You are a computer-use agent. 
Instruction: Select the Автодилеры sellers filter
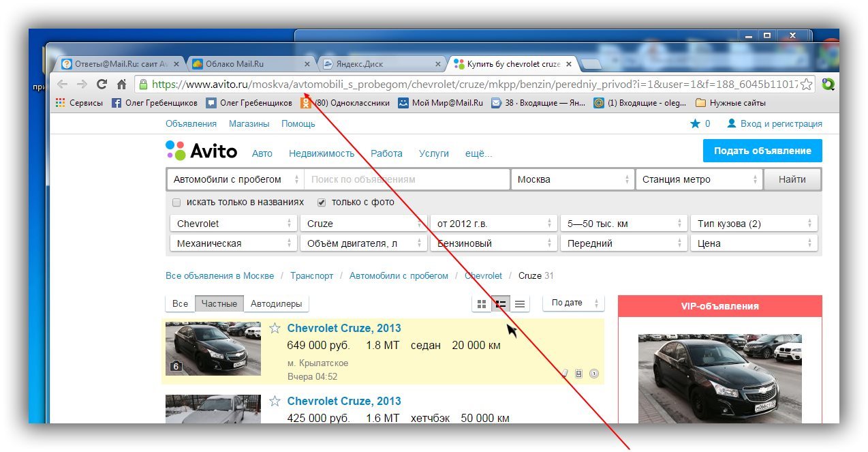coord(276,304)
